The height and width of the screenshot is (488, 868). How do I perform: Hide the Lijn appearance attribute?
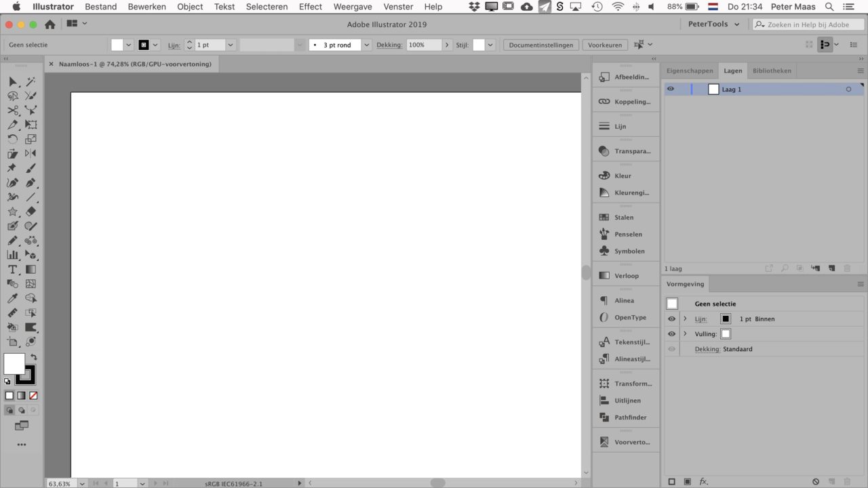[672, 319]
